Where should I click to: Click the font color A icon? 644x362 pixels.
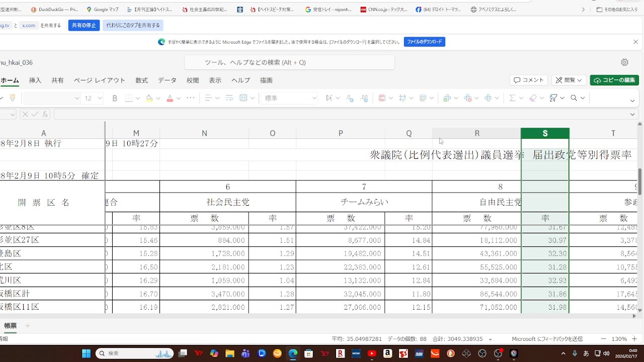[170, 98]
